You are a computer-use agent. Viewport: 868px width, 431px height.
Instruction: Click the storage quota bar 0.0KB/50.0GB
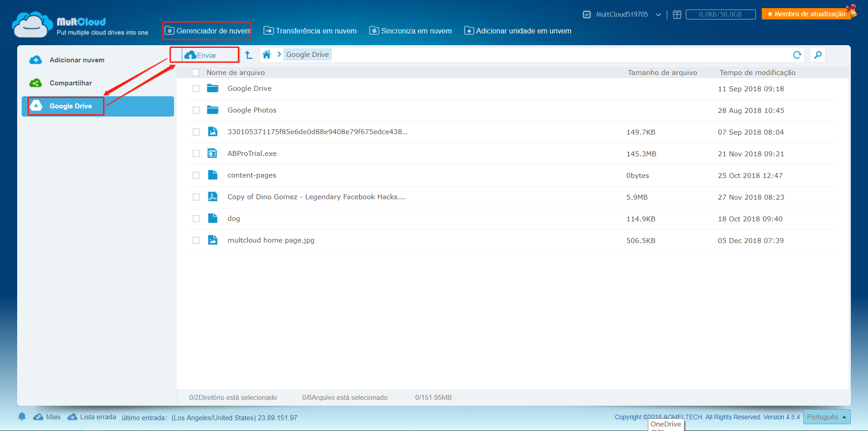[x=721, y=14]
